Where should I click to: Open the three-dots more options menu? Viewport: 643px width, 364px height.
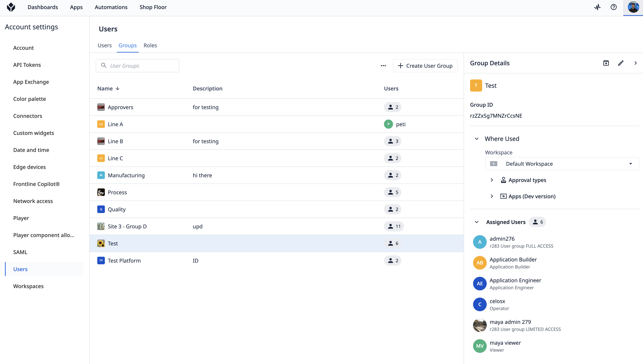click(383, 66)
